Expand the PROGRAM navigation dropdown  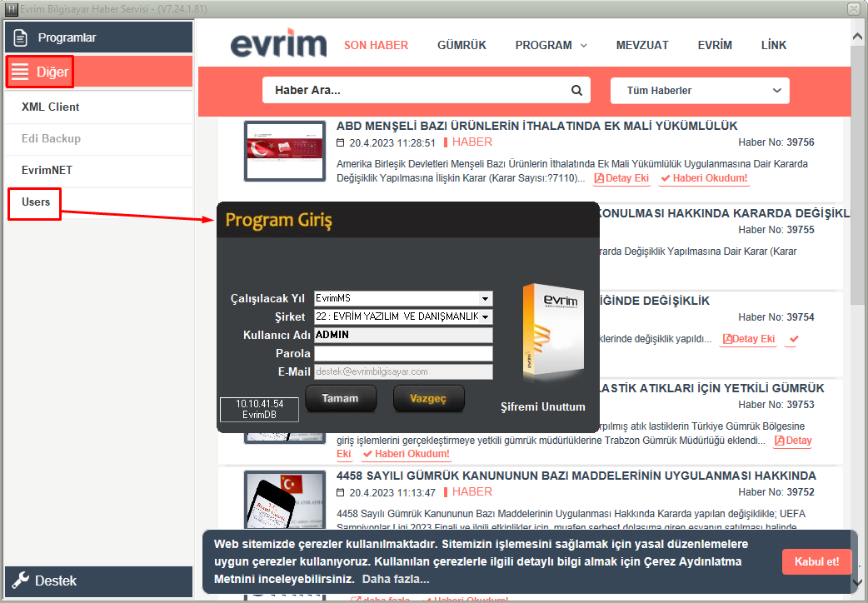pos(551,46)
